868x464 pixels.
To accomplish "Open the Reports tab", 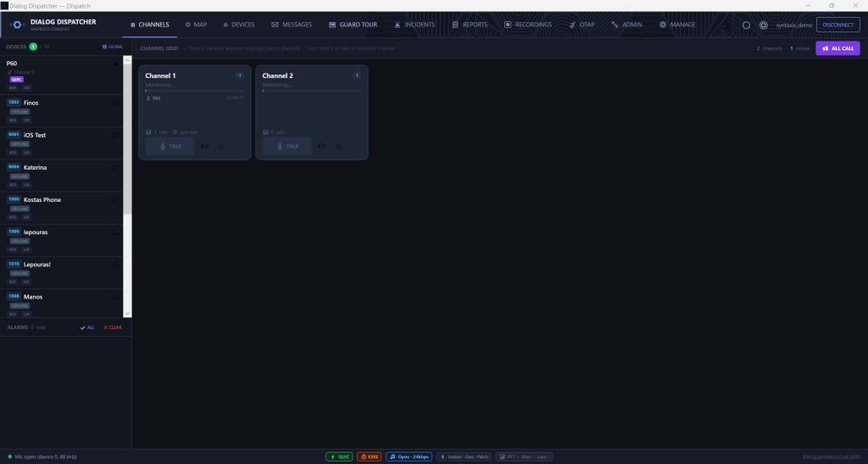I will click(x=470, y=25).
